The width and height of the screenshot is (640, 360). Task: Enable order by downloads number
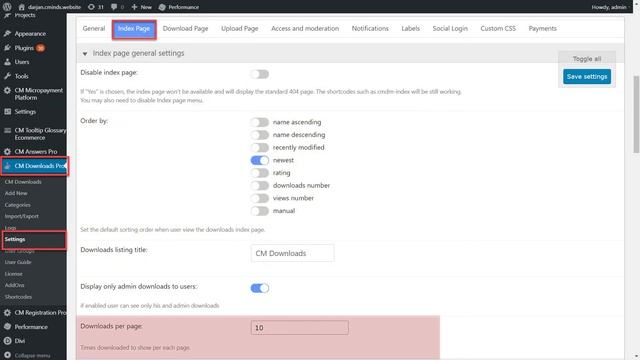[x=260, y=185]
